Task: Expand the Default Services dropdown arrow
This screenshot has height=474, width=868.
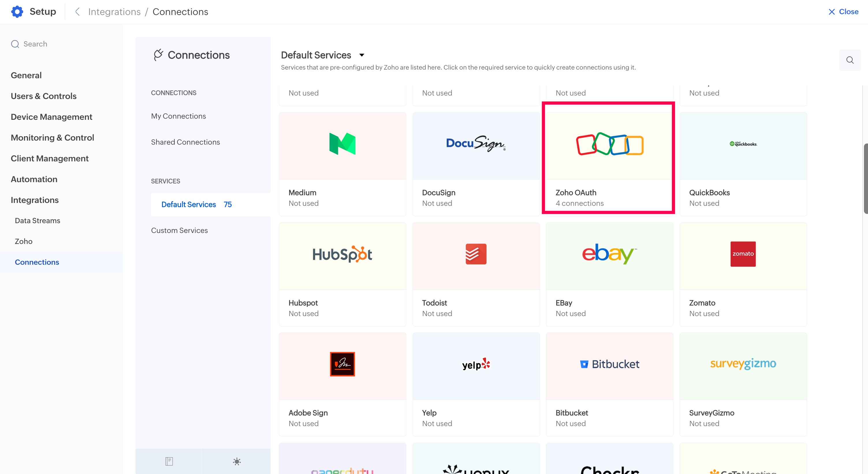Action: click(362, 55)
